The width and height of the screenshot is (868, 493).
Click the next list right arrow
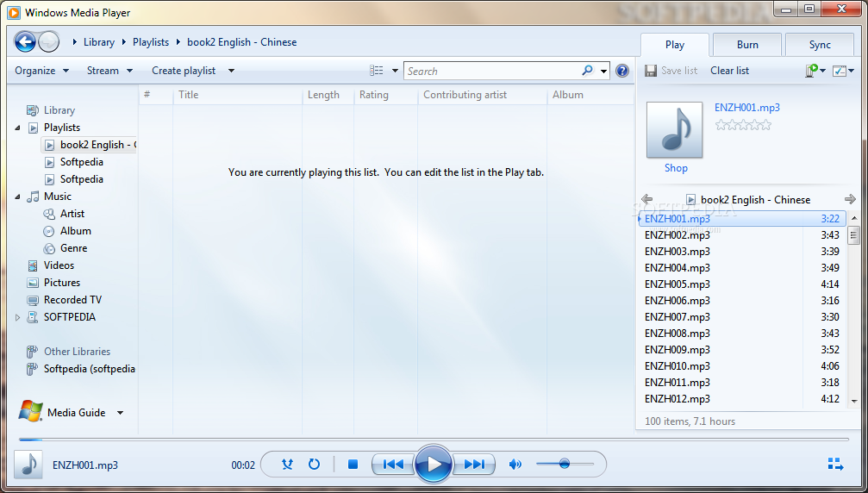click(850, 199)
